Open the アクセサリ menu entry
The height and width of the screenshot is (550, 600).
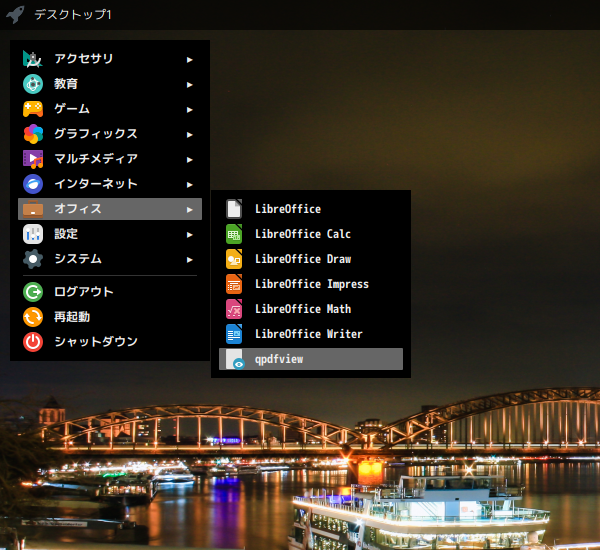pyautogui.click(x=110, y=59)
